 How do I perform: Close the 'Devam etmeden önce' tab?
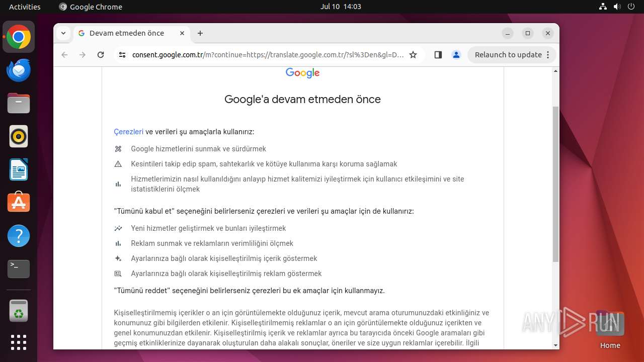click(x=182, y=33)
